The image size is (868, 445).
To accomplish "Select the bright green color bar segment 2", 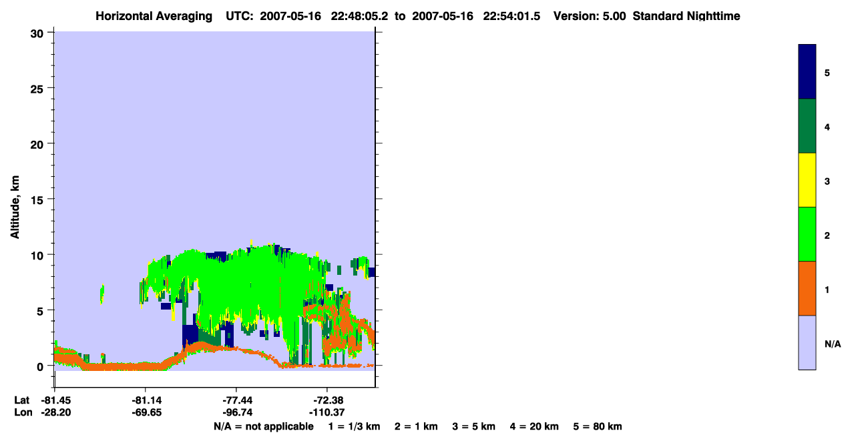I will (x=807, y=234).
